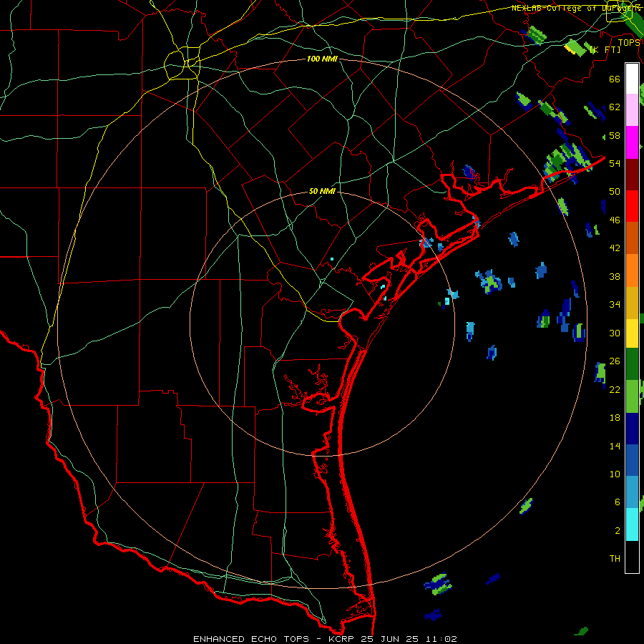644x644 pixels.
Task: Click the legend value '6'
Action: [618, 502]
